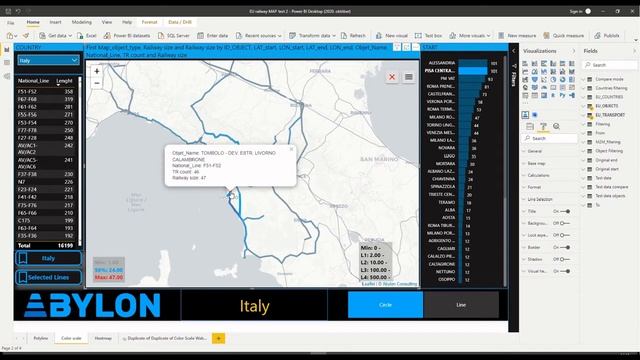Open the View ribbon tab
This screenshot has height=360, width=640.
point(107,22)
